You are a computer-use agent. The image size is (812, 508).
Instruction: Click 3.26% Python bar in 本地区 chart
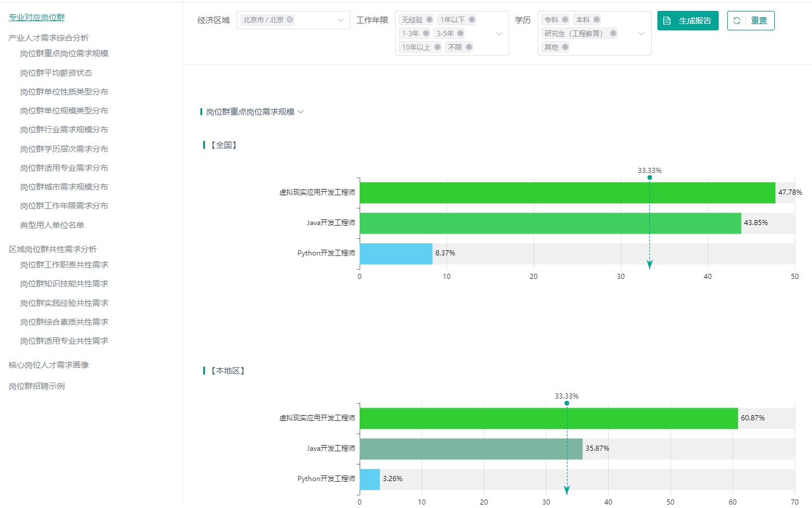(370, 479)
